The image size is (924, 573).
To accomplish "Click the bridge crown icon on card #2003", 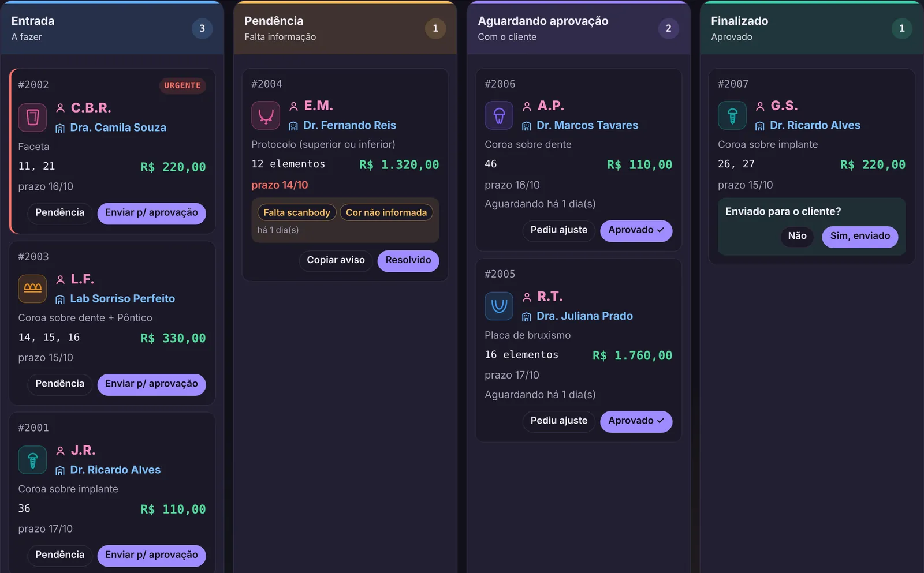I will click(x=32, y=289).
